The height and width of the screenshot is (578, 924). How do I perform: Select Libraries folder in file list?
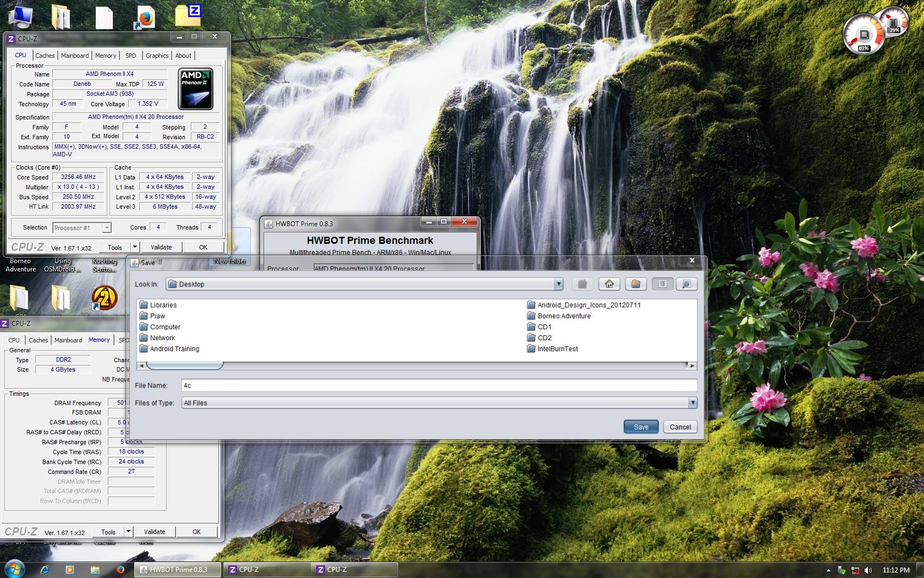click(x=158, y=305)
